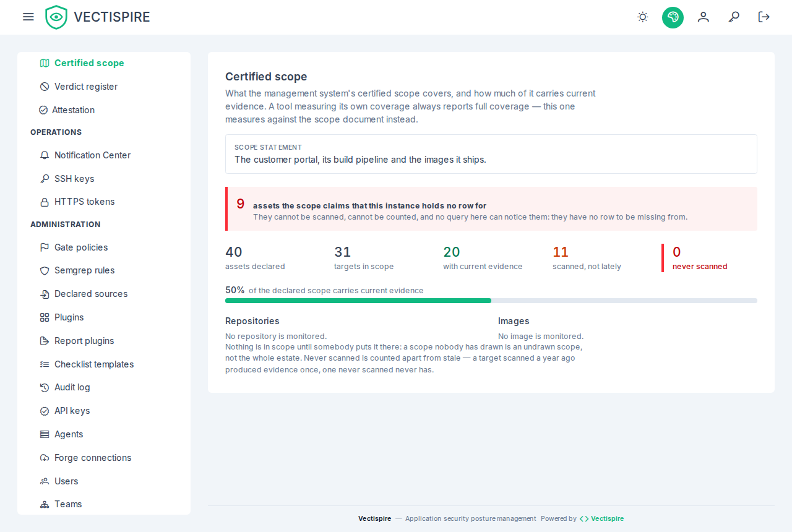
Task: Click the '9 assets' warning banner
Action: click(x=491, y=209)
